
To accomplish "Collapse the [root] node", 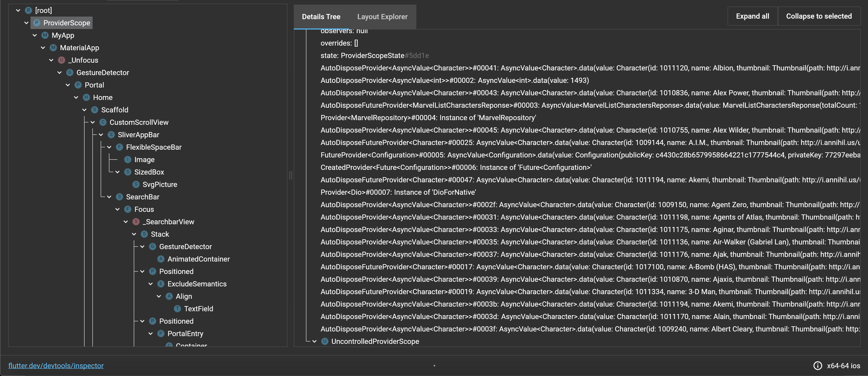I will 18,10.
